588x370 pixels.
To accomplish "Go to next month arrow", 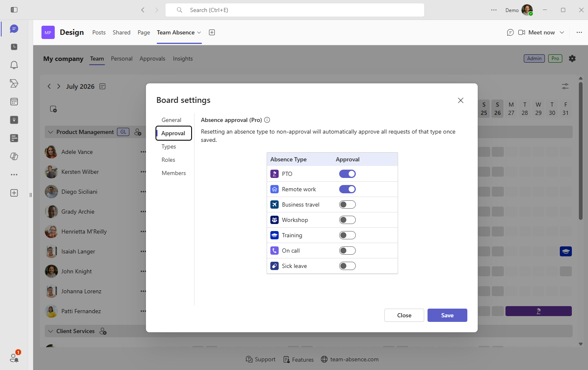I will [59, 86].
